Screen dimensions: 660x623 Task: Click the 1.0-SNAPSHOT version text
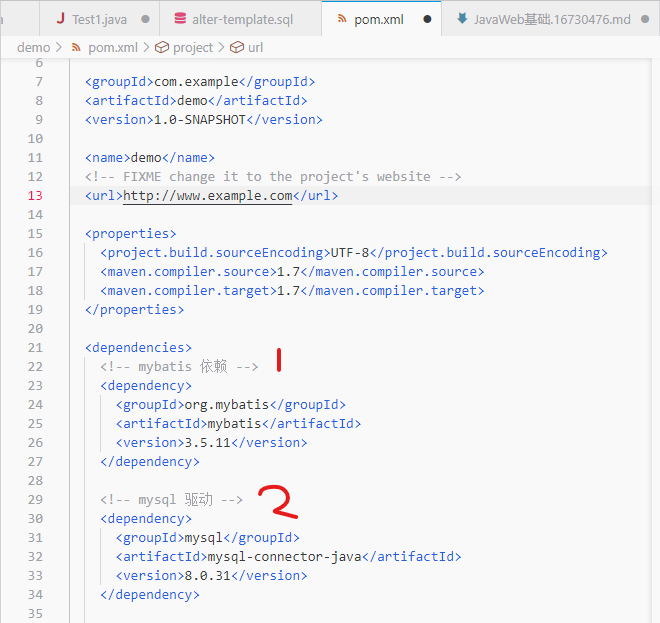(200, 120)
